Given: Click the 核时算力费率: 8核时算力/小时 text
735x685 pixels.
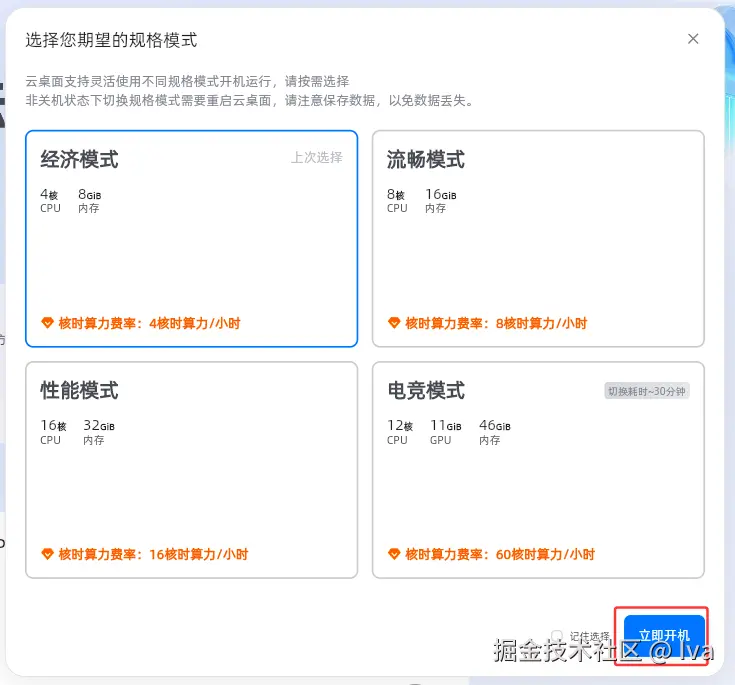Looking at the screenshot, I should click(x=496, y=323).
